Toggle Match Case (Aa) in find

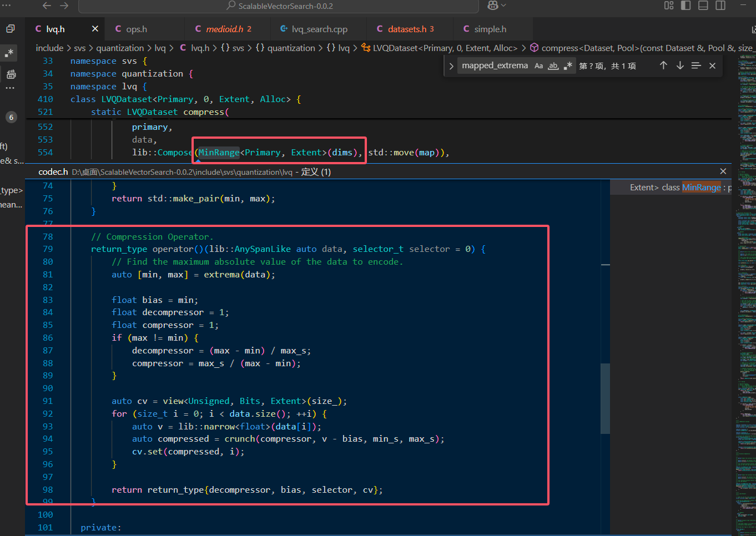pyautogui.click(x=538, y=65)
